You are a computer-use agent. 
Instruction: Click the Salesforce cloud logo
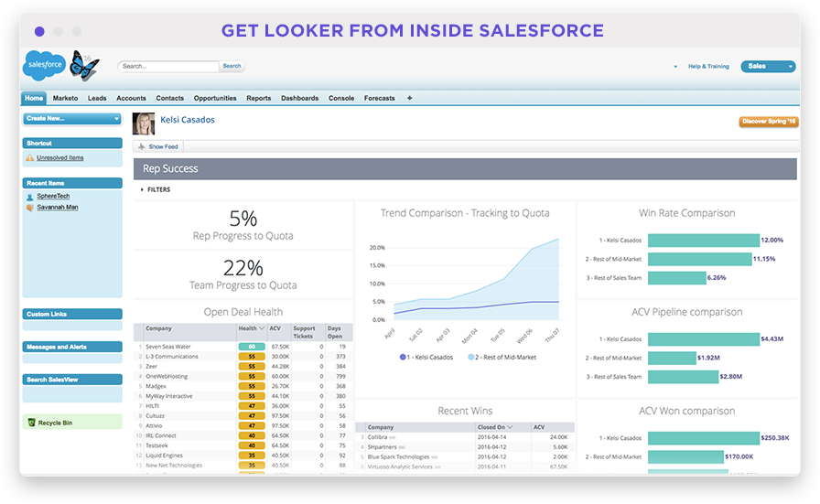point(45,65)
